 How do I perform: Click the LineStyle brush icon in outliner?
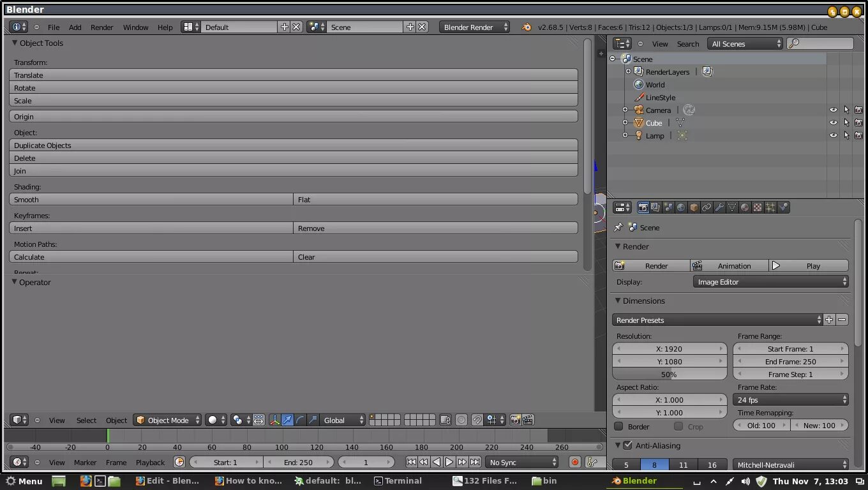click(x=638, y=98)
